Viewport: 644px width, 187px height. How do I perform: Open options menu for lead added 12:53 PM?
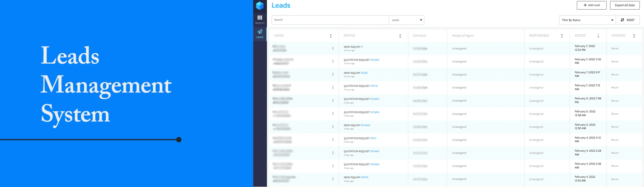coord(333,48)
